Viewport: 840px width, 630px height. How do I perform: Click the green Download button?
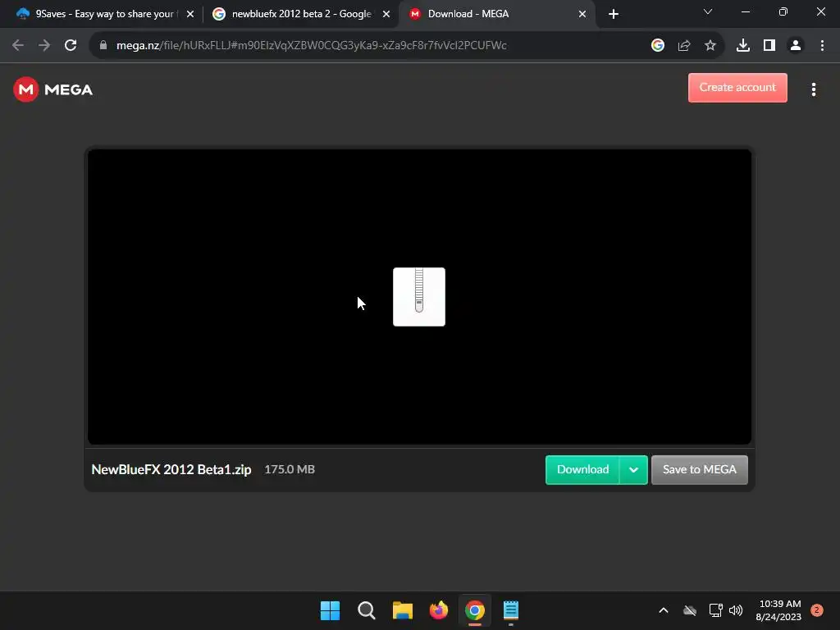(x=582, y=469)
